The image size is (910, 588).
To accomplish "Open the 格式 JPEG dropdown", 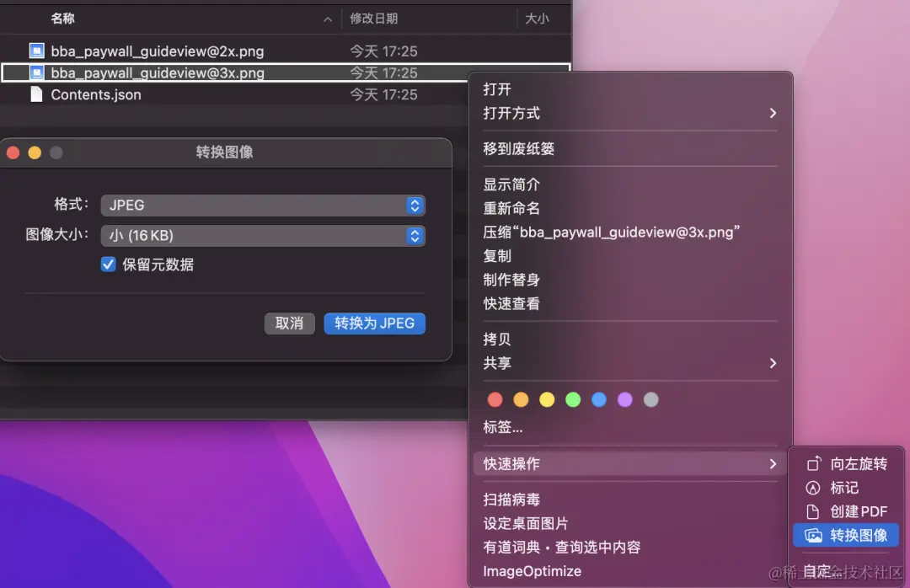I will tap(263, 205).
